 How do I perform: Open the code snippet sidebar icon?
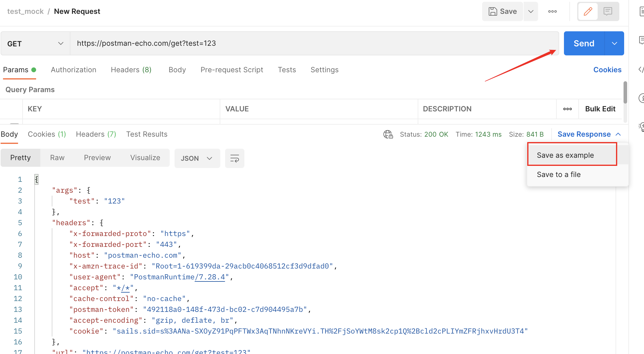pos(641,70)
